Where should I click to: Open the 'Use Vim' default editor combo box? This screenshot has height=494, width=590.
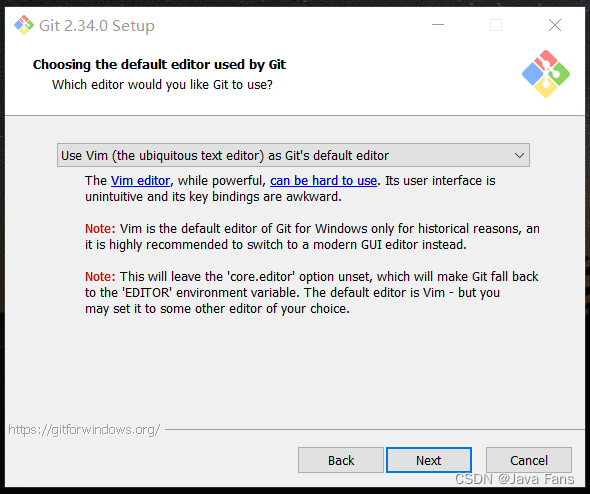(x=293, y=155)
